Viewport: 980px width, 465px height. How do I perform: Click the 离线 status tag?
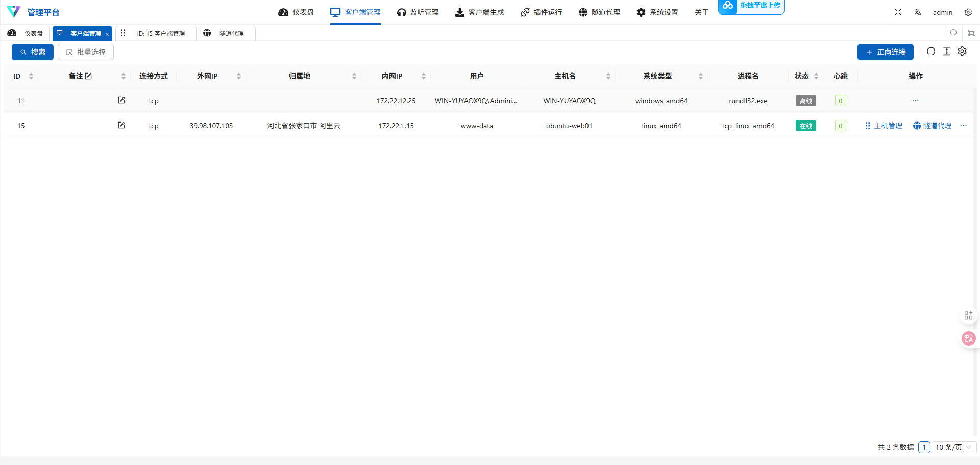click(806, 101)
